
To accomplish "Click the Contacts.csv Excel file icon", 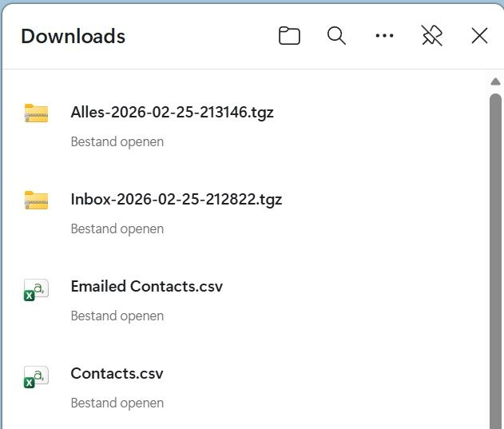I will [x=36, y=377].
